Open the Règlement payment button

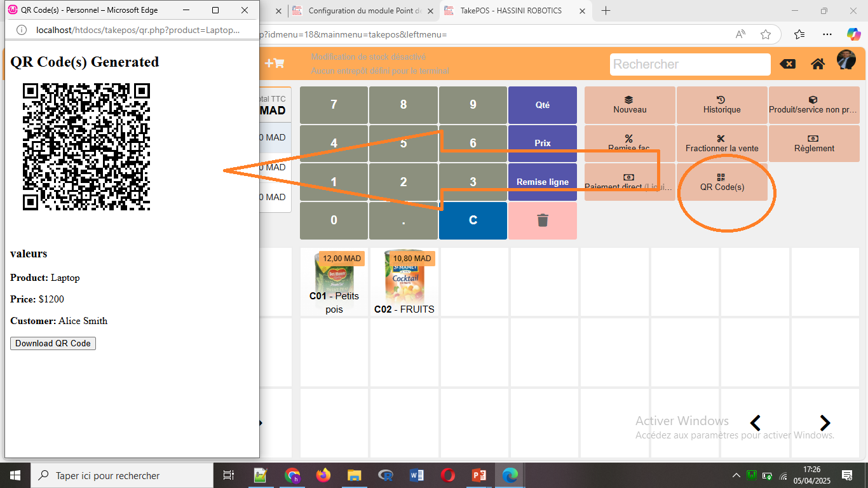coord(813,144)
